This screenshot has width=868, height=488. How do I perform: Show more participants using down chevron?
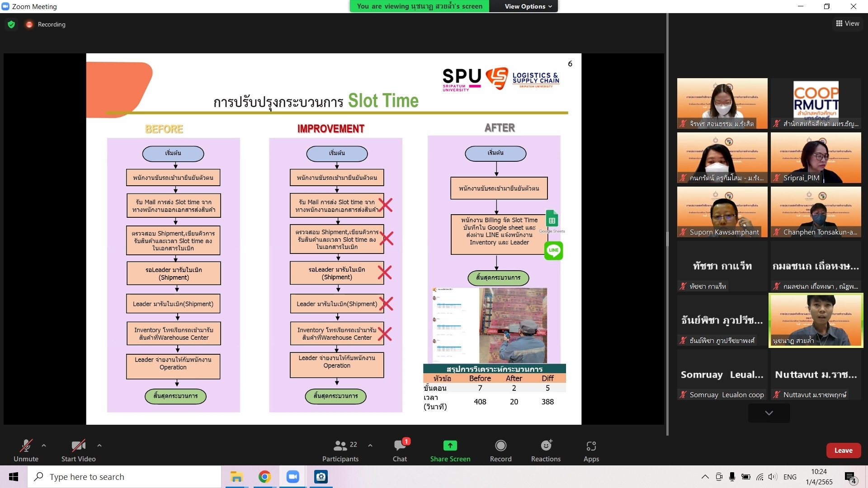pyautogui.click(x=769, y=413)
